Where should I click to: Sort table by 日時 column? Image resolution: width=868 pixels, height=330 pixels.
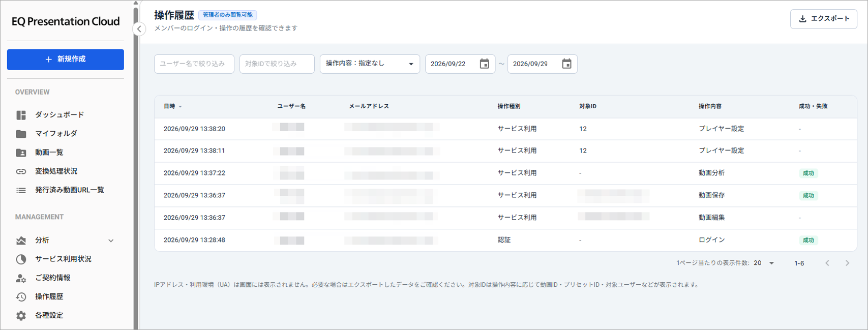(172, 106)
